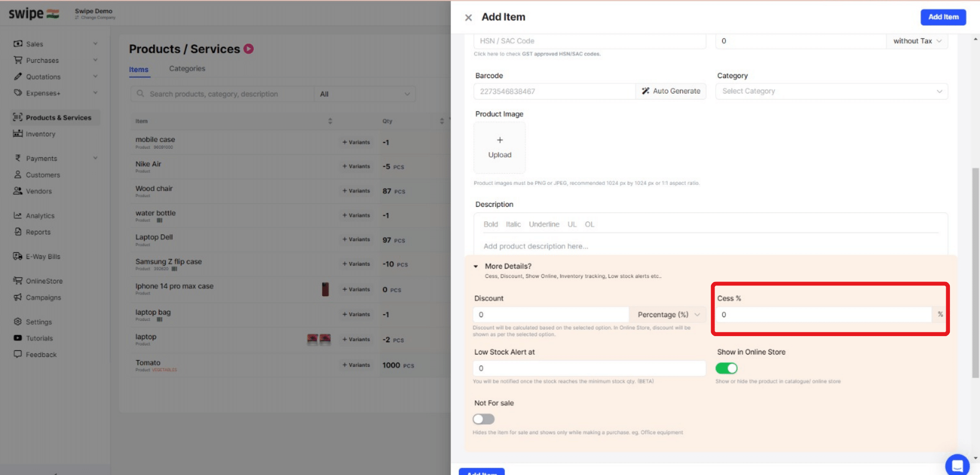Image resolution: width=980 pixels, height=475 pixels.
Task: Click the Products & Services barcode icon
Action: (x=18, y=117)
